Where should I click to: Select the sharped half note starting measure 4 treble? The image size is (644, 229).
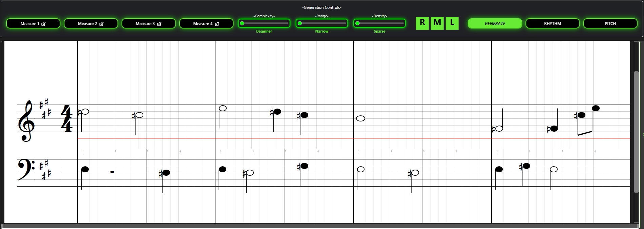coord(499,129)
